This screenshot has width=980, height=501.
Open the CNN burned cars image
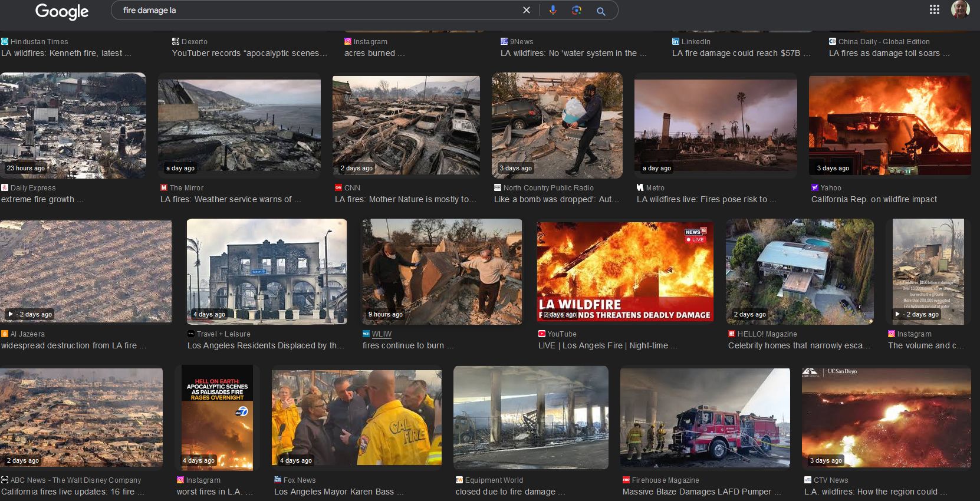coord(406,125)
